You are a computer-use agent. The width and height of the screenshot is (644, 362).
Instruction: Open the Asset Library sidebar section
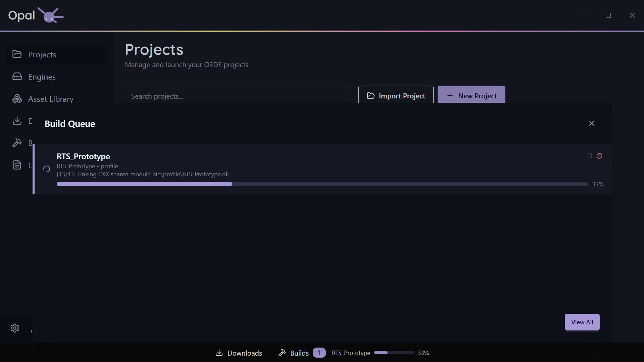[56, 99]
